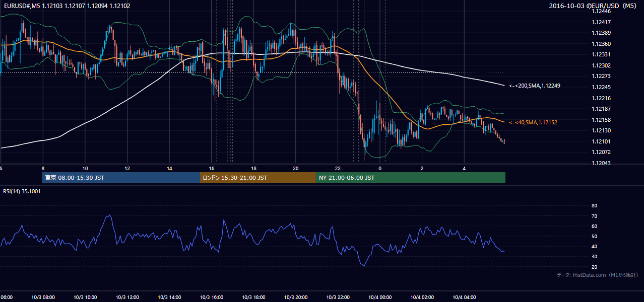Click the Tokyo 08:00-15:30 JST session bar
This screenshot has height=302, width=644.
[x=121, y=178]
